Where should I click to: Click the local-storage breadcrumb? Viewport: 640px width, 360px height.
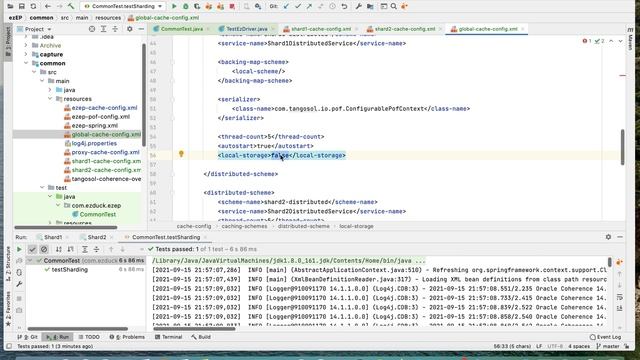356,226
